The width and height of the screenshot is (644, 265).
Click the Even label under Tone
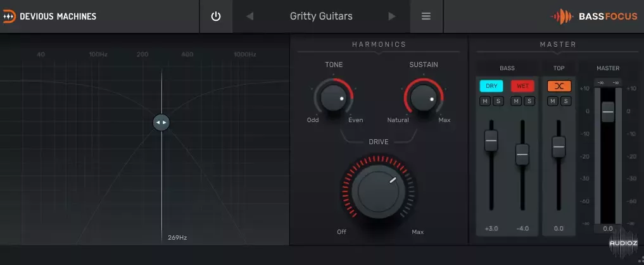356,120
